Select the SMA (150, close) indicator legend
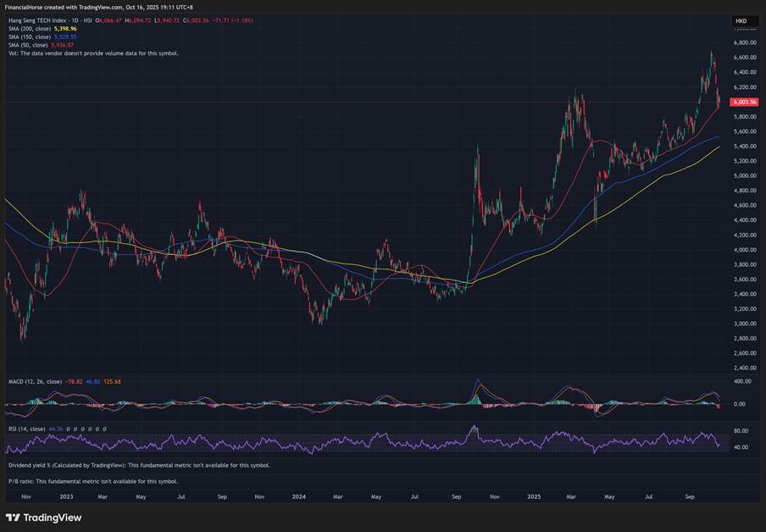 pyautogui.click(x=29, y=37)
